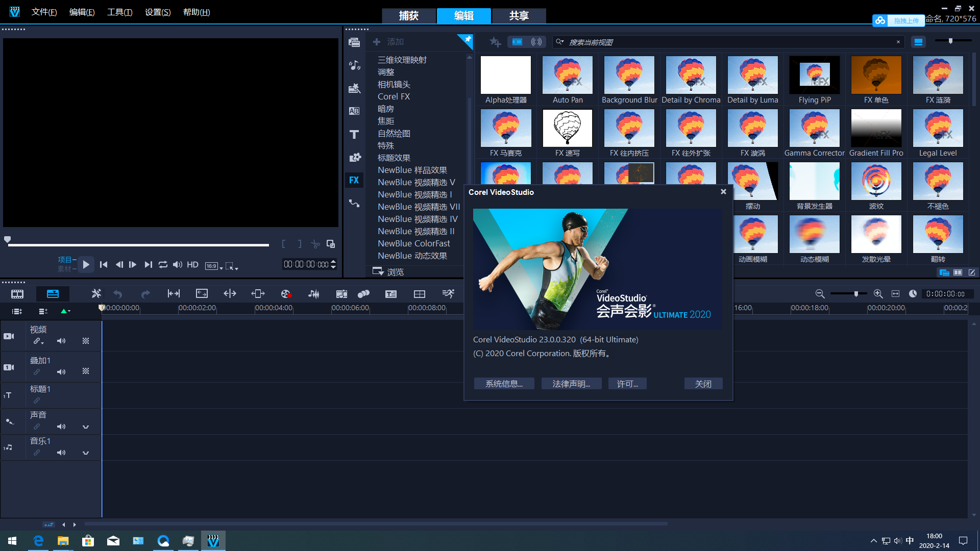Open the Time Remapping runner icon
Image resolution: width=980 pixels, height=551 pixels.
tap(448, 294)
